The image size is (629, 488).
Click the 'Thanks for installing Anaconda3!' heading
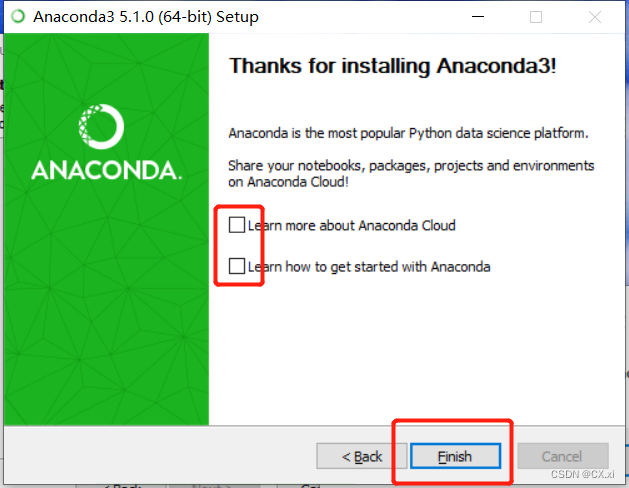(x=392, y=66)
